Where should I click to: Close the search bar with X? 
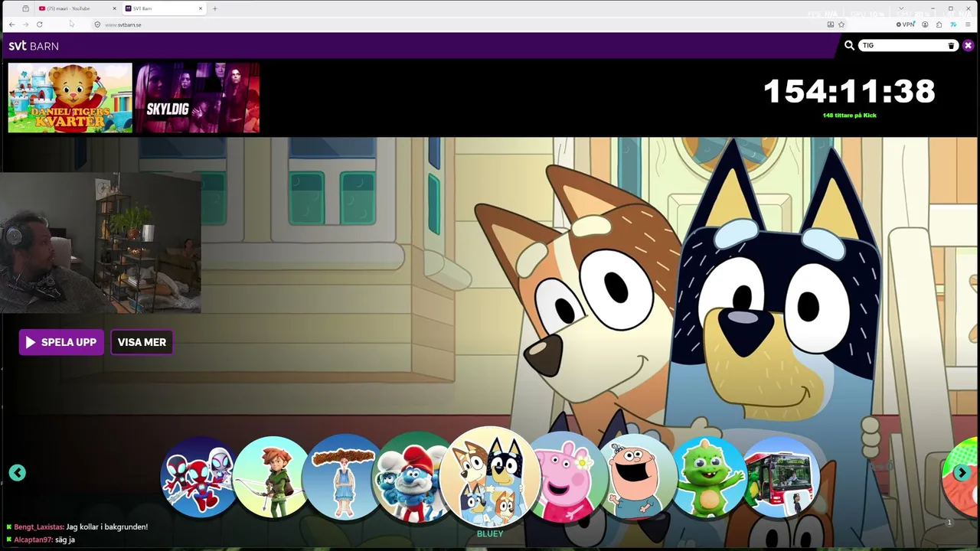pyautogui.click(x=968, y=46)
